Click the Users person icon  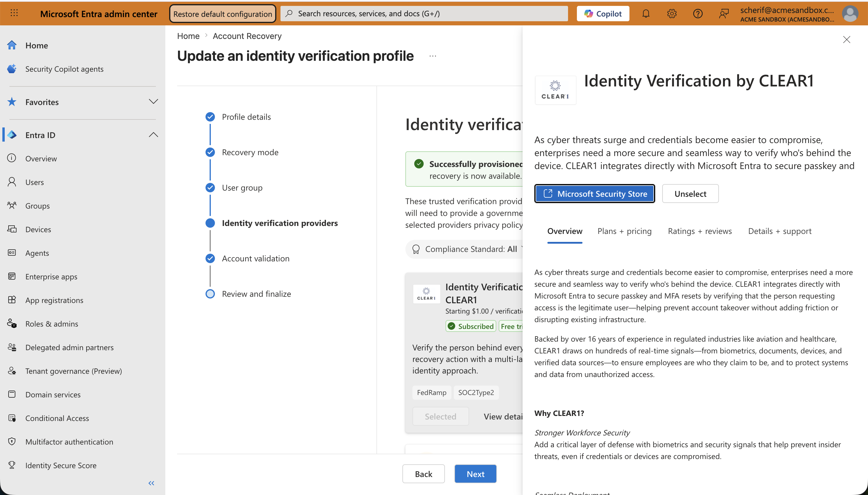tap(12, 182)
